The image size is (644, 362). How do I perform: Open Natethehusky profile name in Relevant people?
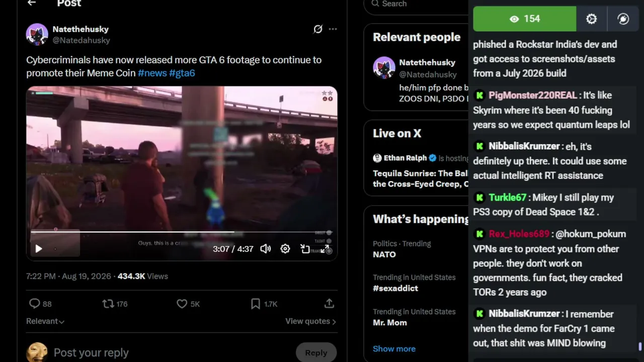tap(427, 62)
